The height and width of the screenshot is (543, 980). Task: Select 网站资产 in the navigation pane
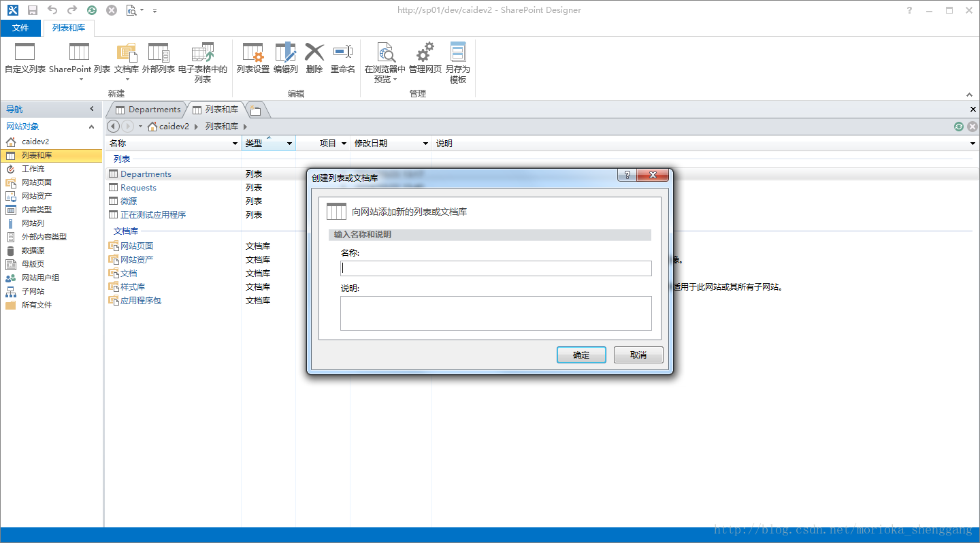[37, 196]
